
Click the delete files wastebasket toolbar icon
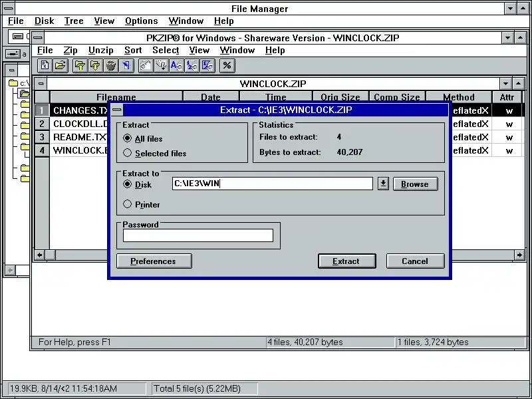click(111, 65)
